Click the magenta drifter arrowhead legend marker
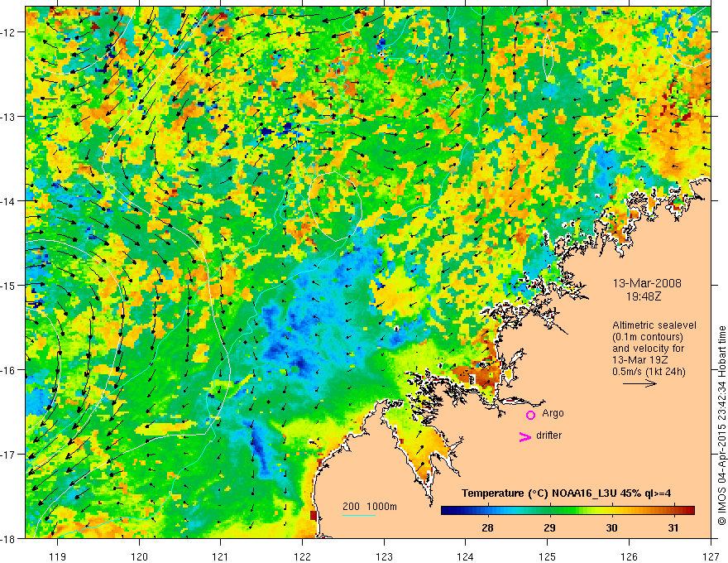Viewport: 728px width, 563px height. click(x=525, y=436)
